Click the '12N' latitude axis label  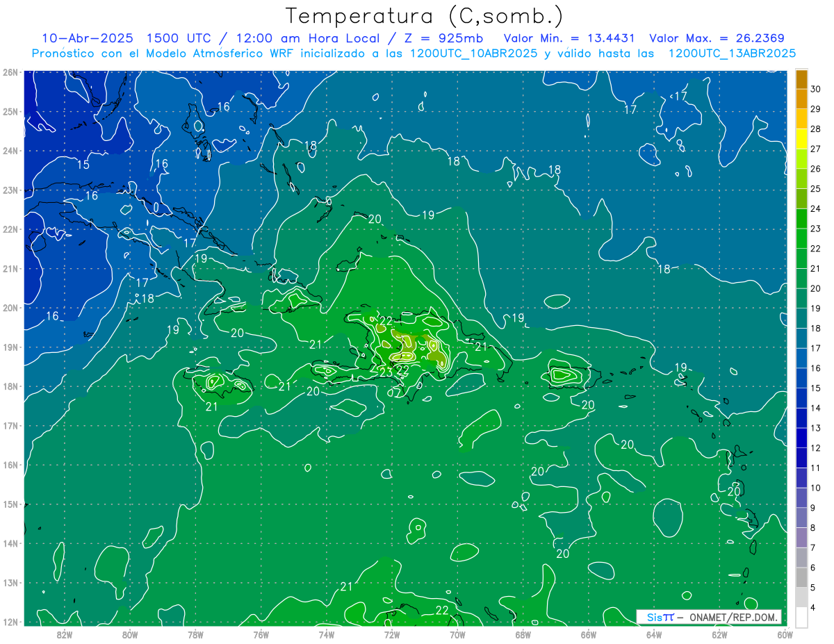pos(10,622)
